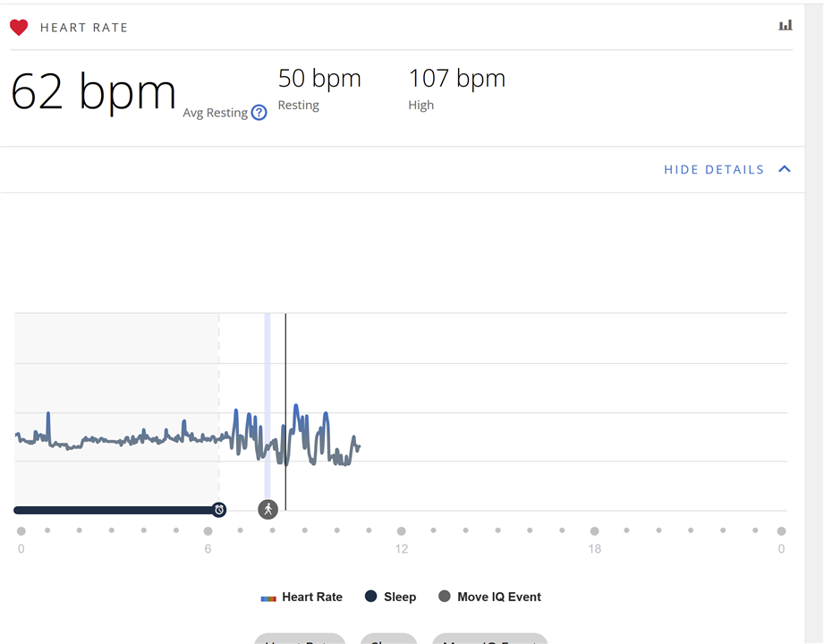Click the HIDE DETAILS link
This screenshot has width=824, height=644.
pyautogui.click(x=713, y=170)
